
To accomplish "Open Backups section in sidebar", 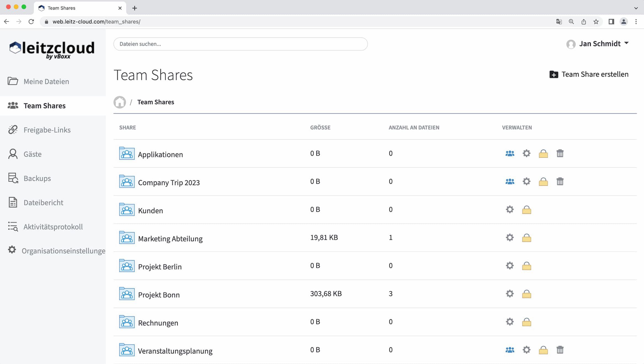I will click(x=37, y=178).
